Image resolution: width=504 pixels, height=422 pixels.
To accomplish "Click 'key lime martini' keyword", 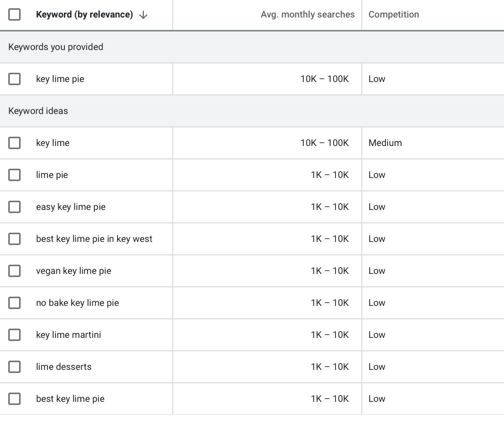I will (69, 335).
